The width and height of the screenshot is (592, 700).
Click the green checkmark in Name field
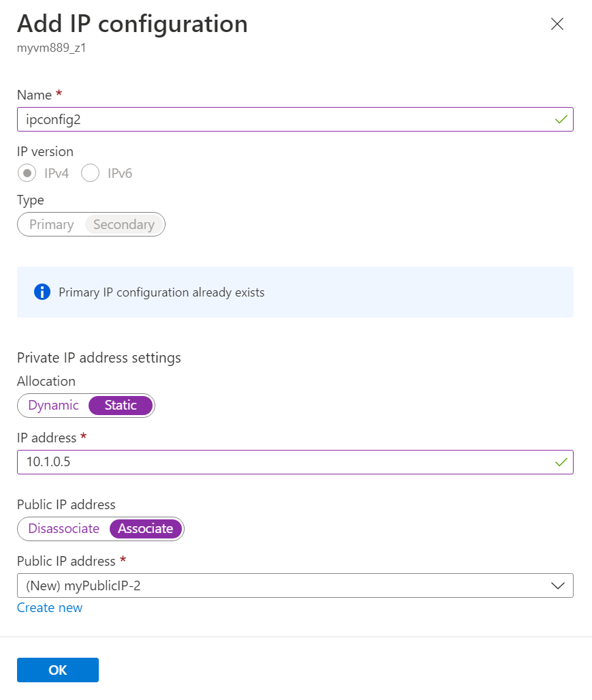[561, 119]
